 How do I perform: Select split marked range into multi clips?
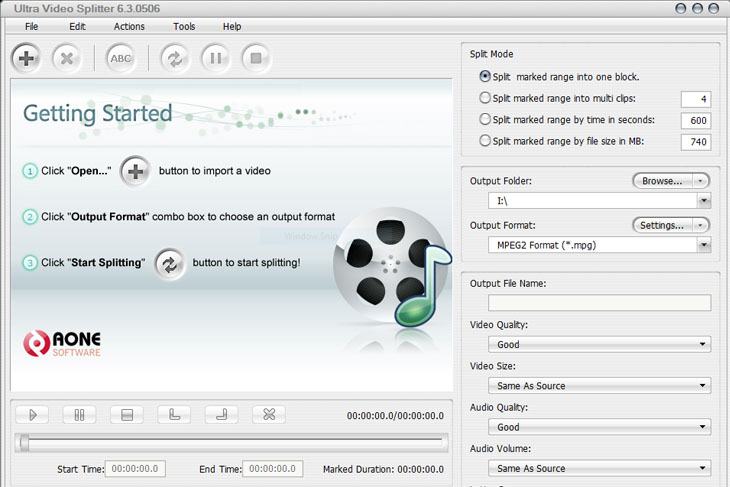(485, 98)
